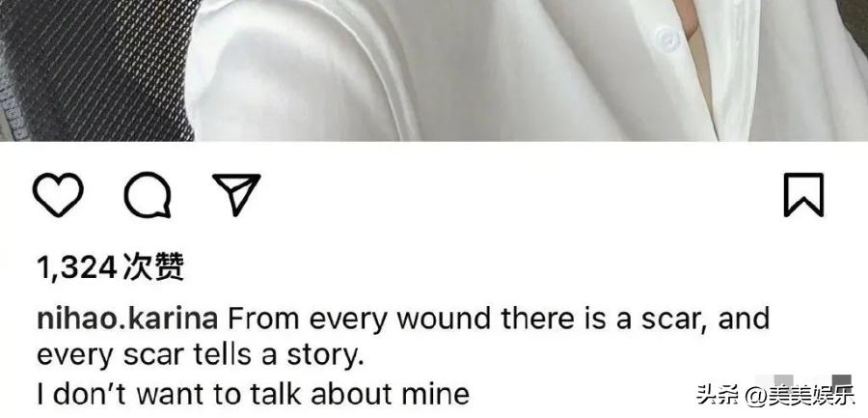Screen dimensions: 868x418
Task: Open comments via the speech bubble icon
Action: click(x=147, y=195)
